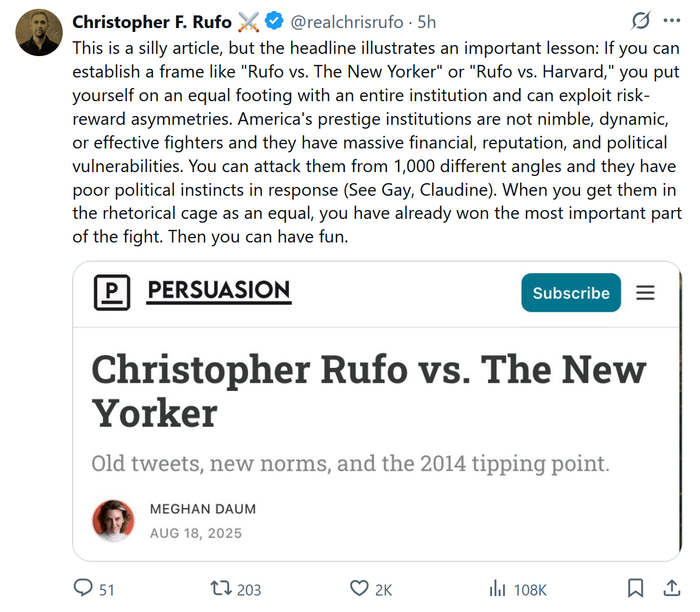Click the share upload icon

pos(671,588)
